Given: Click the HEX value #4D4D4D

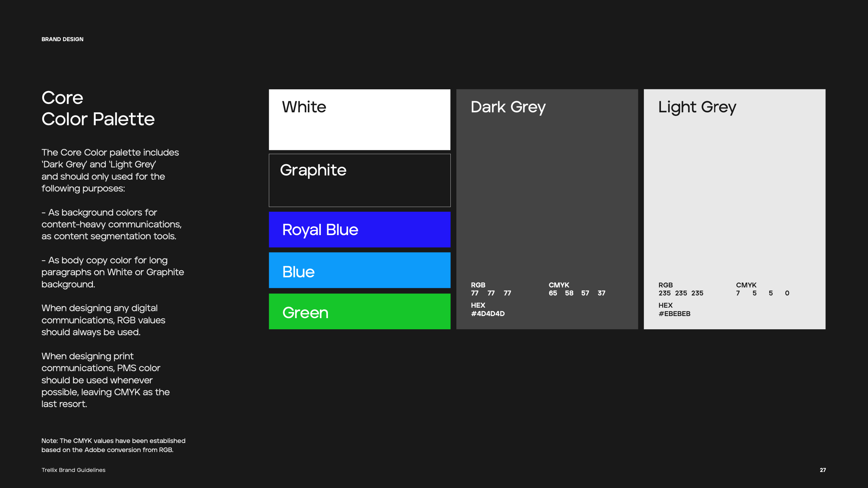Looking at the screenshot, I should (488, 313).
